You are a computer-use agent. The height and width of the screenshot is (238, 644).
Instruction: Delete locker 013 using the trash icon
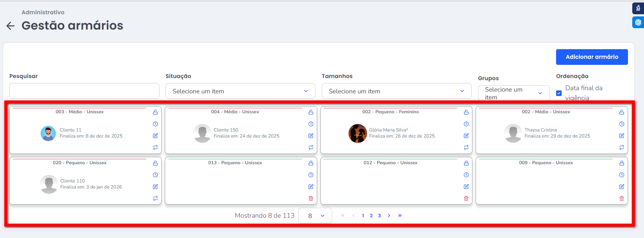tap(311, 198)
